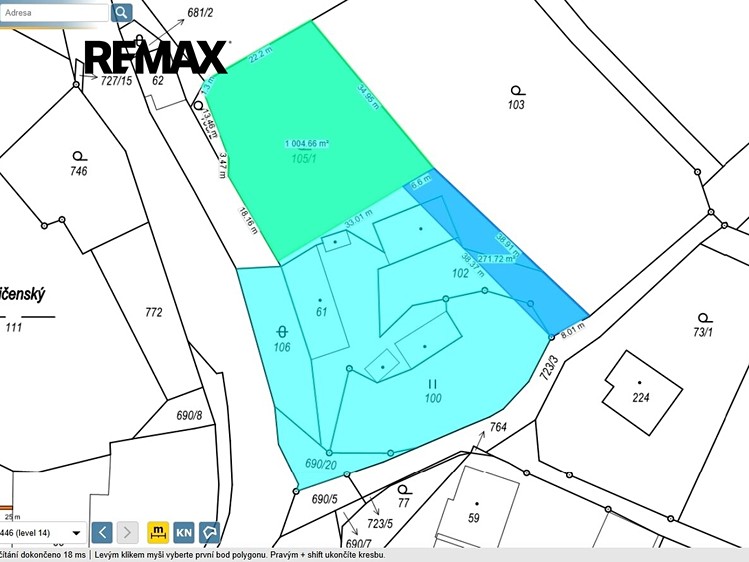Select parcel label 727/15
This screenshot has height=562, width=749.
[116, 80]
